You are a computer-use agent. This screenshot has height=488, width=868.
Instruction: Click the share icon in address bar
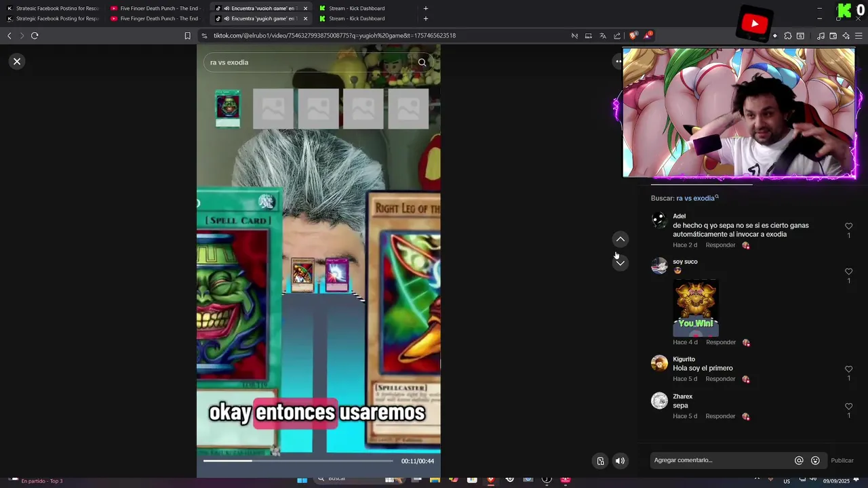(617, 36)
